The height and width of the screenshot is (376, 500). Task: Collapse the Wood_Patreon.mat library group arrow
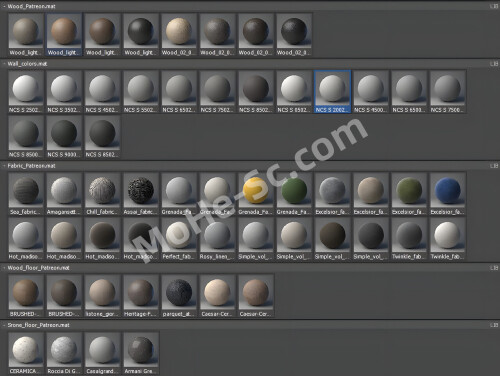[4, 6]
